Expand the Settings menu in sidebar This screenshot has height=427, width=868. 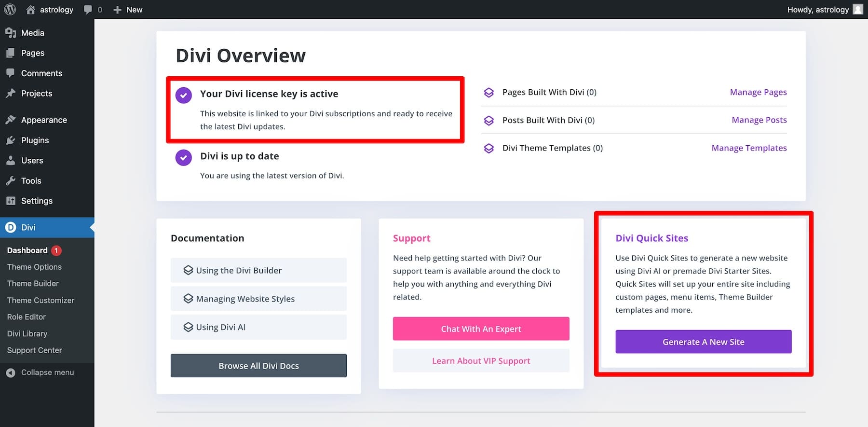tap(37, 201)
